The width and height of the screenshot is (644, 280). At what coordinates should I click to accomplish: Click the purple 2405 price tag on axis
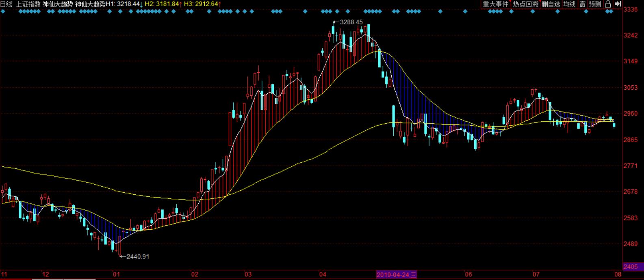coord(631,267)
